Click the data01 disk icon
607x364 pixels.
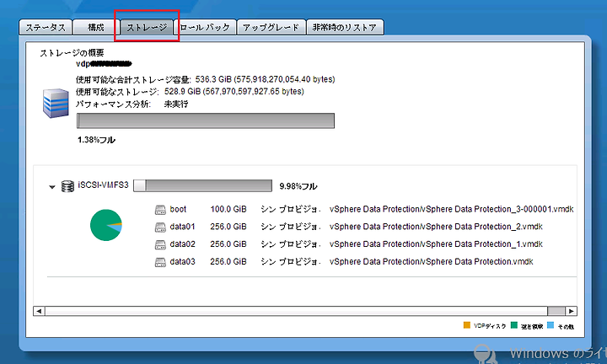[160, 227]
